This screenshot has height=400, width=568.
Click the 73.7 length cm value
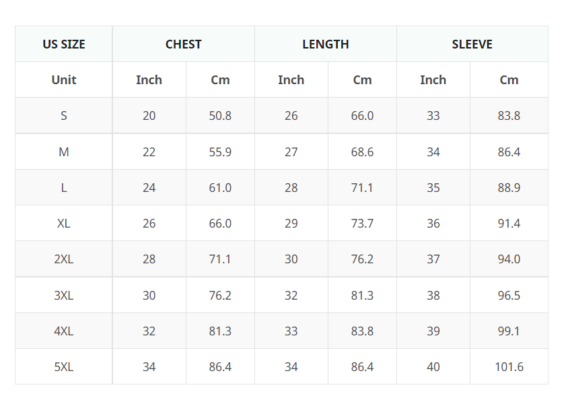(362, 223)
